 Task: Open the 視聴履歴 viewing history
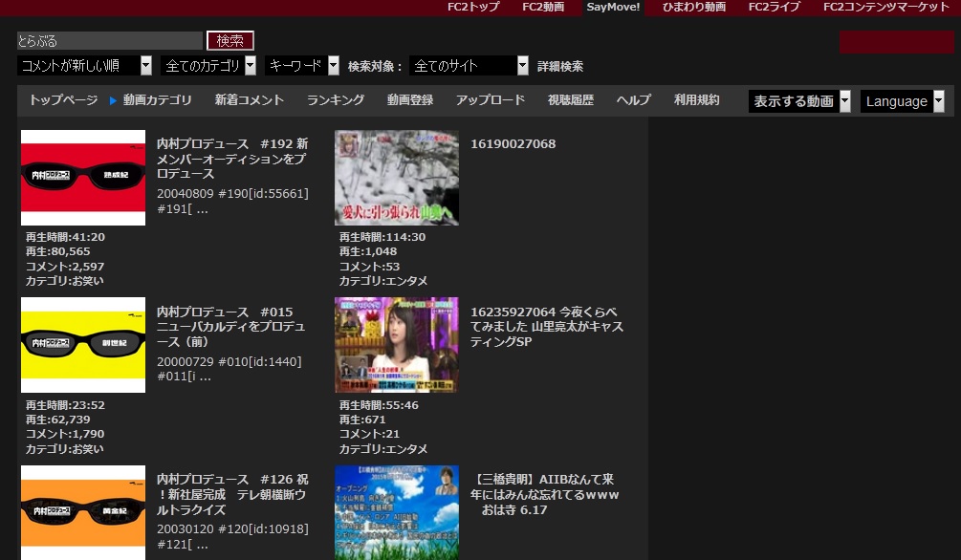[570, 99]
